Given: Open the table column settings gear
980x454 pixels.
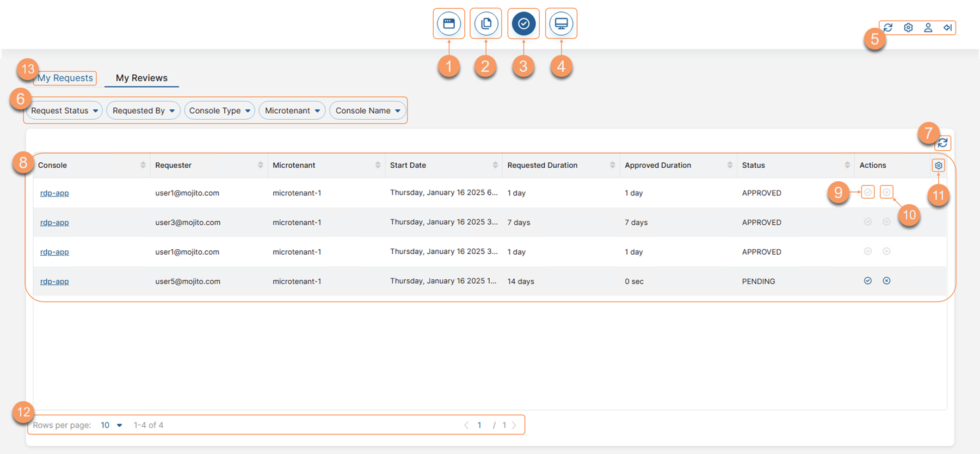Looking at the screenshot, I should pos(939,165).
